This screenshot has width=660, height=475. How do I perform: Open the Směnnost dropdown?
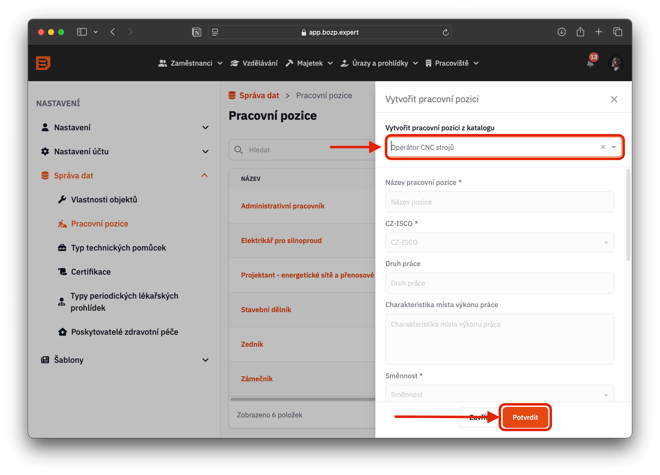[x=499, y=394]
